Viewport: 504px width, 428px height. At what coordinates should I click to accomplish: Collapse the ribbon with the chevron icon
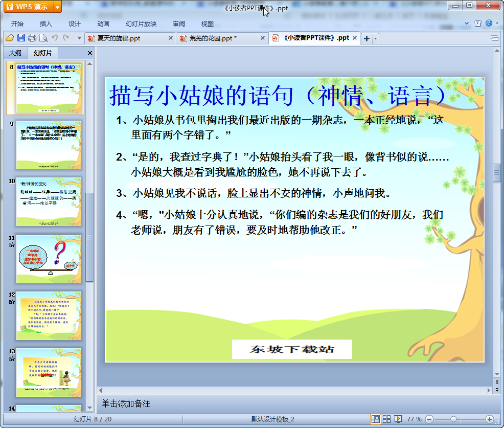click(467, 23)
